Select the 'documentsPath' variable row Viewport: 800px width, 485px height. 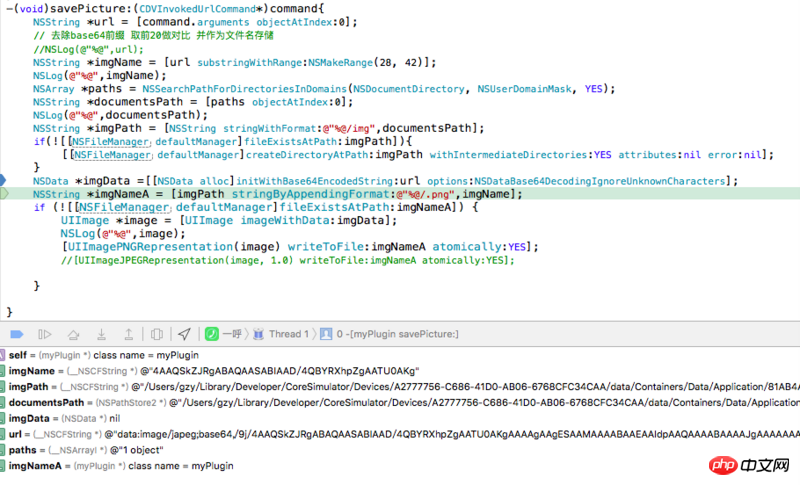tap(400, 402)
